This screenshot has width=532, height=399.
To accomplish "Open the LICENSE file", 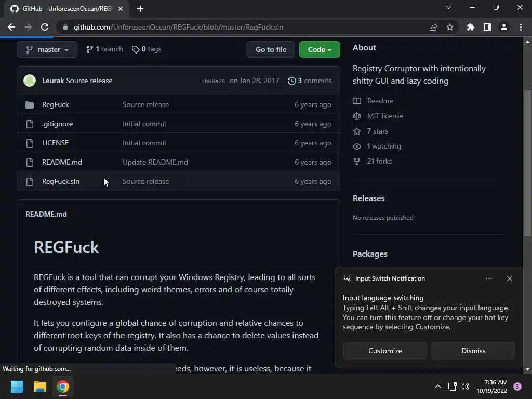I will 55,143.
